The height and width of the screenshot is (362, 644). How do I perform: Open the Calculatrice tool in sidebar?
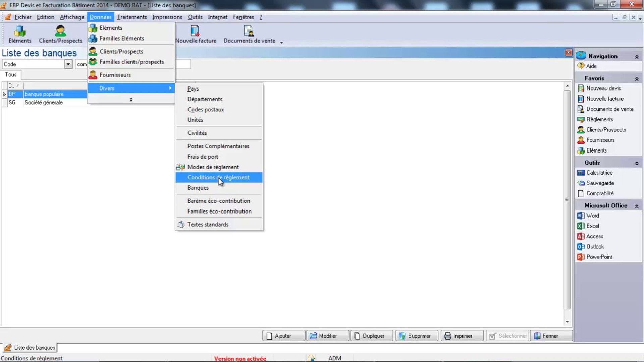tap(599, 173)
